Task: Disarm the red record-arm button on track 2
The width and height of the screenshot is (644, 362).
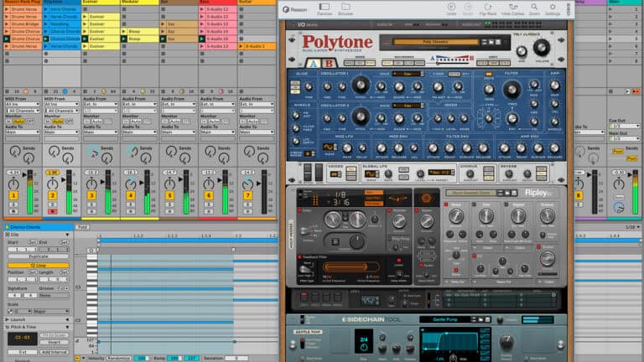Action: 53,212
